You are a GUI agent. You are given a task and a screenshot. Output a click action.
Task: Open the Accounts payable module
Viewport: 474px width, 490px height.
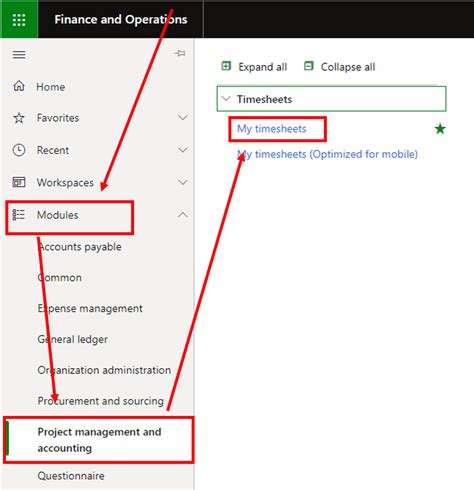pos(80,247)
